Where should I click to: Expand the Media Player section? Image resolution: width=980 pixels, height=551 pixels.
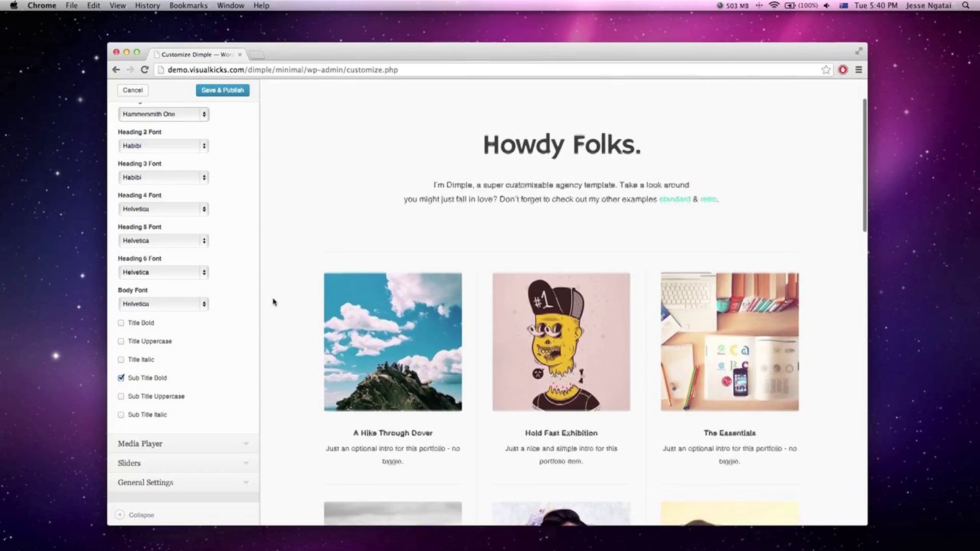(183, 444)
